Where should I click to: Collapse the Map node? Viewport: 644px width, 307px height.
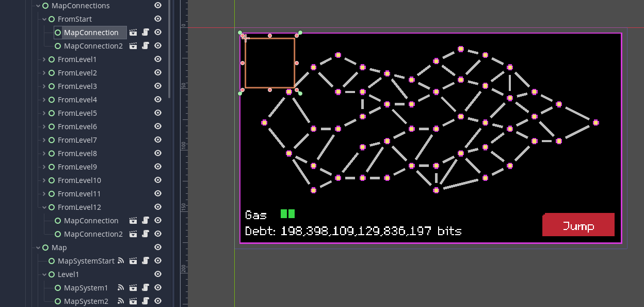pos(38,248)
